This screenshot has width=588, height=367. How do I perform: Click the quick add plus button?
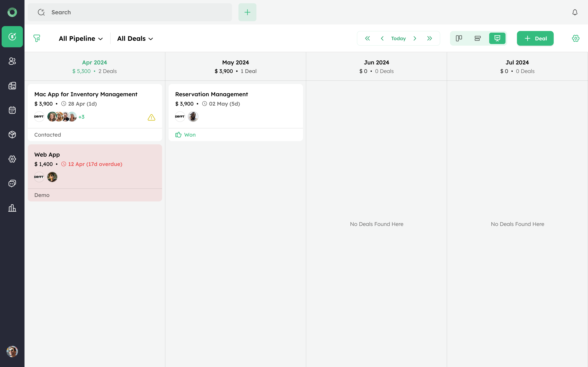coord(247,12)
